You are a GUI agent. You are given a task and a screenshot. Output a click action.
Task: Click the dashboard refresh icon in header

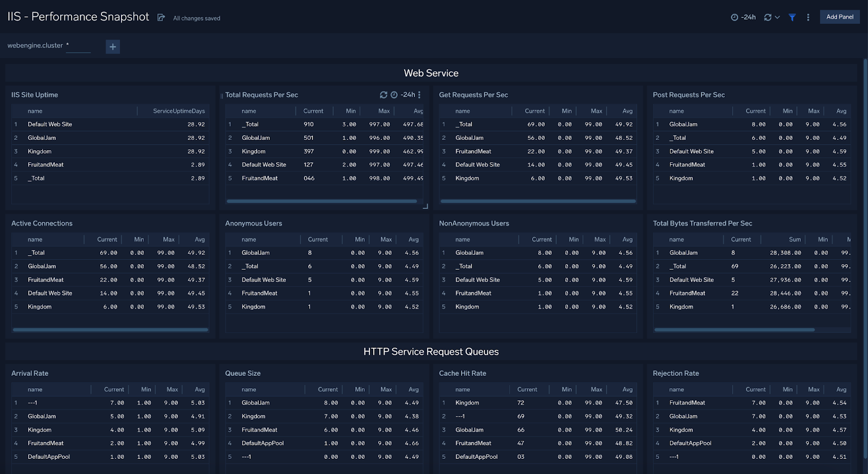point(768,17)
